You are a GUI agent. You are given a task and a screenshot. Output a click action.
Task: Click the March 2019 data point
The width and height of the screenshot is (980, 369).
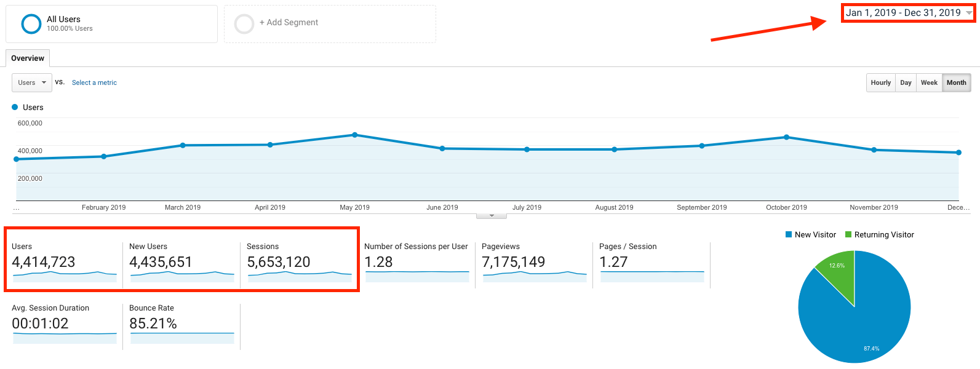[x=183, y=145]
